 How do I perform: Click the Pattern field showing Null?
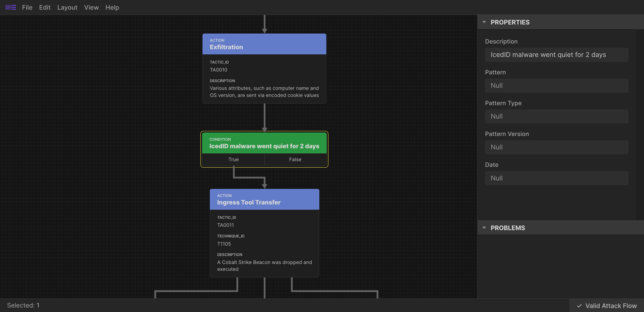coord(556,85)
